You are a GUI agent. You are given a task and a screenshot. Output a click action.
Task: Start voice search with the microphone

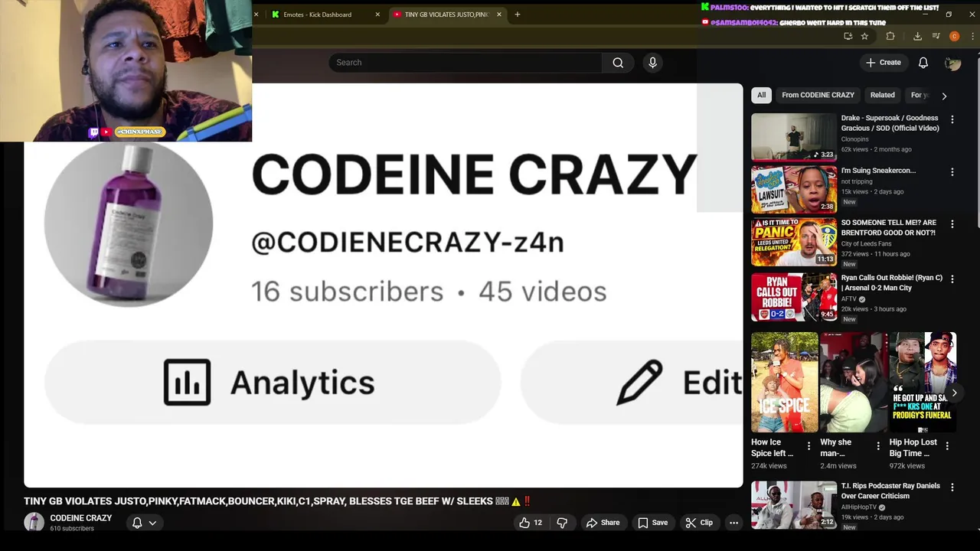[x=652, y=63]
